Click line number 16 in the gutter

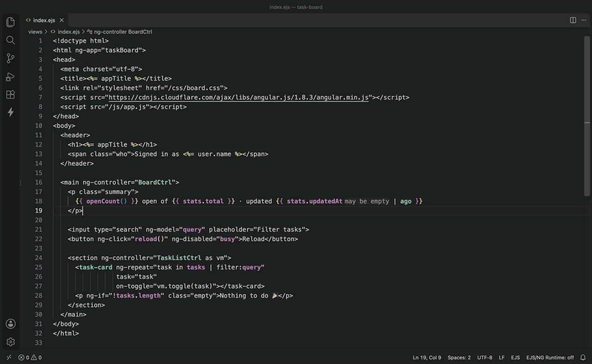(38, 182)
